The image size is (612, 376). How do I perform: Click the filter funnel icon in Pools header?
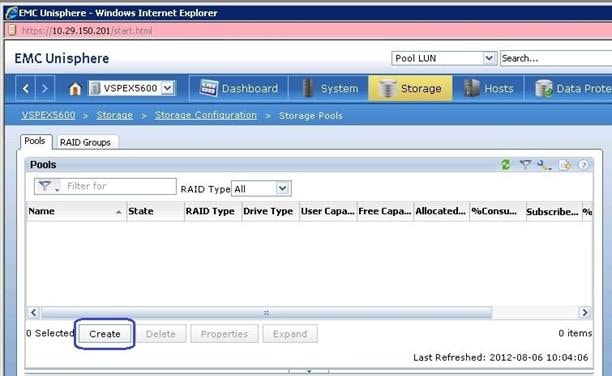(525, 165)
